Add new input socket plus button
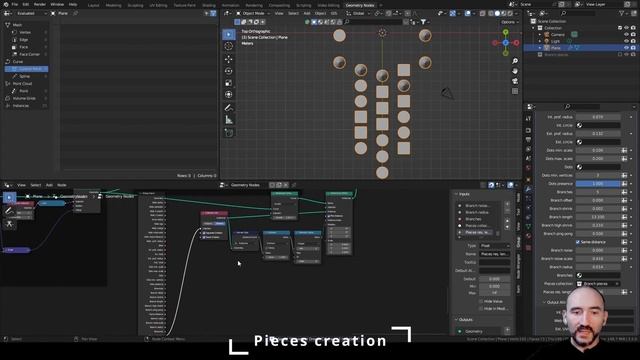 [507, 204]
